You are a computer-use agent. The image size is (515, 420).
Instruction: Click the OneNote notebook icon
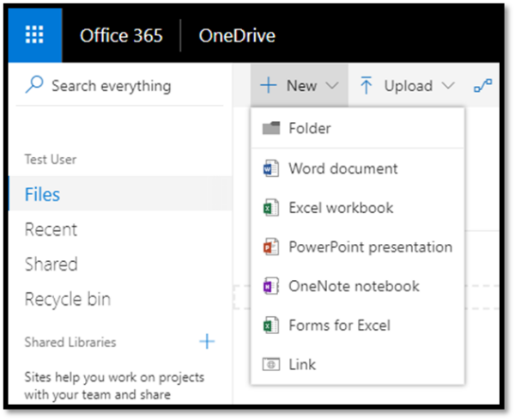pos(271,286)
